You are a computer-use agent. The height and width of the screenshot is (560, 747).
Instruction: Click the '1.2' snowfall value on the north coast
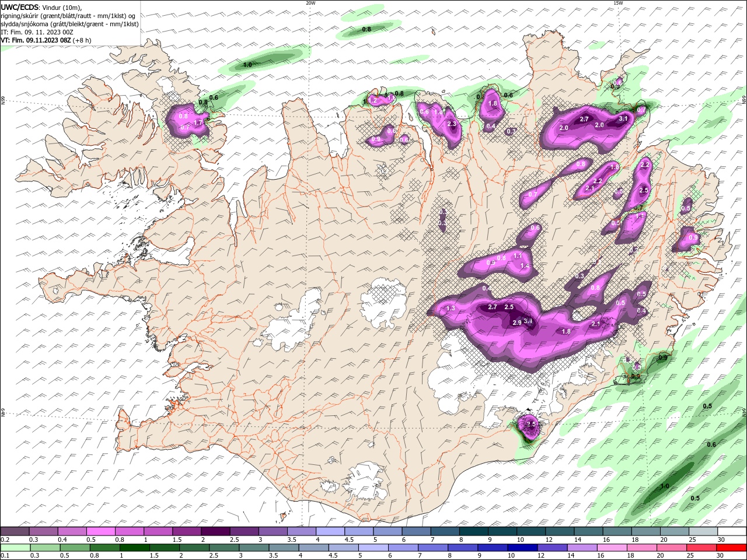373,100
